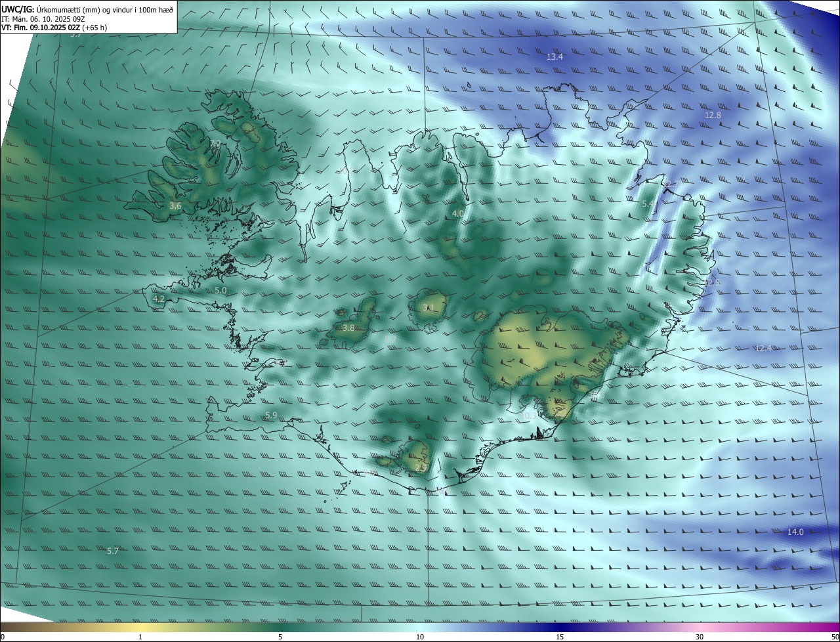
Task: Click the legend tick label 50
Action: pyautogui.click(x=834, y=637)
